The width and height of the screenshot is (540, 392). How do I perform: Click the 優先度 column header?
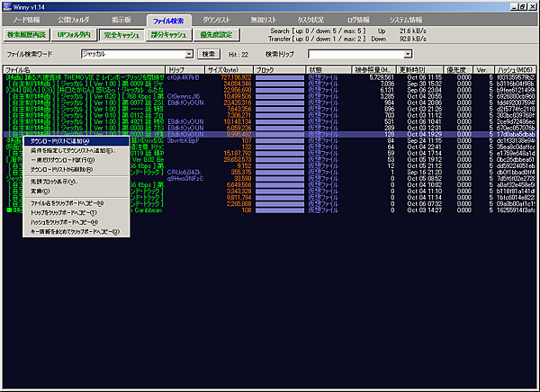click(x=458, y=70)
